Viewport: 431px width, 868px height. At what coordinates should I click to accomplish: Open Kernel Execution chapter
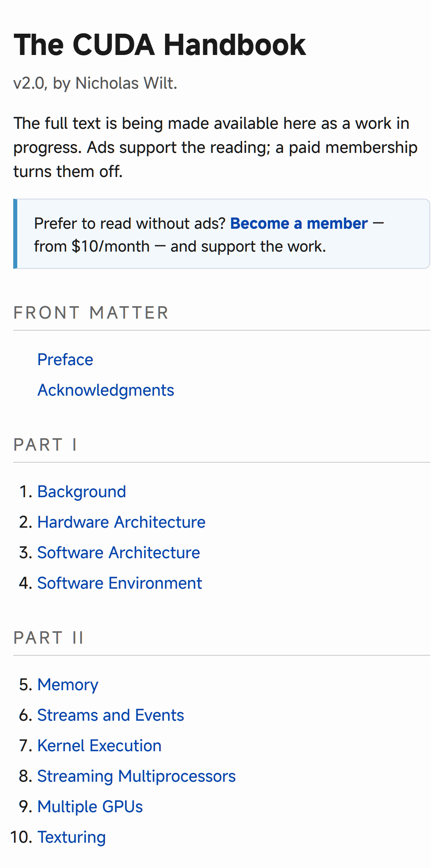(99, 746)
